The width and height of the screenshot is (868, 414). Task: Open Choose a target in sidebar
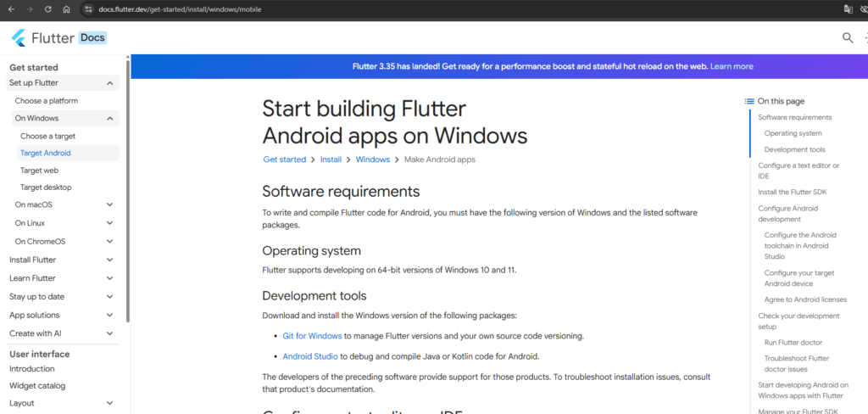[47, 136]
